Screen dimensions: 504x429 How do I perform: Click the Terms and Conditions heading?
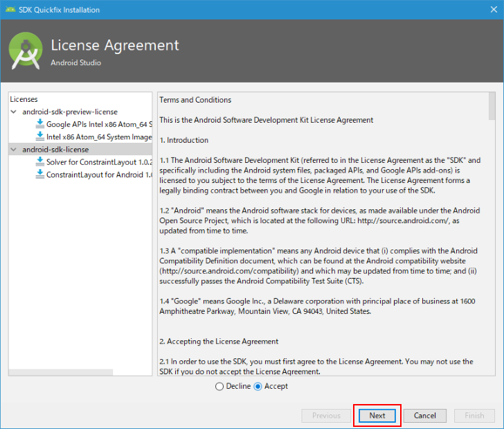pos(195,100)
